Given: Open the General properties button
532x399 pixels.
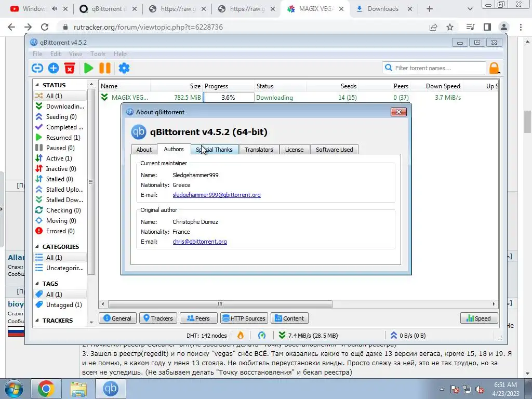Looking at the screenshot, I should click(117, 318).
